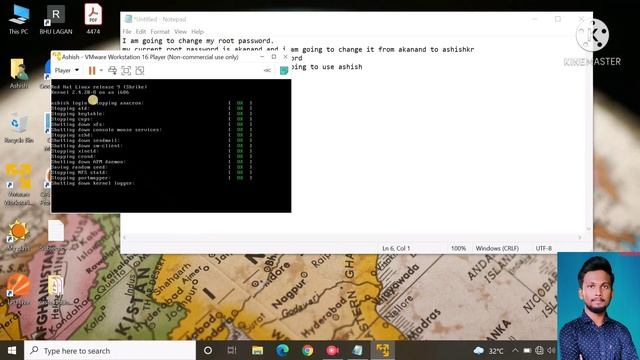Screen dimensions: 640x360
Task: Open the Help menu in Notepad
Action: pyautogui.click(x=198, y=31)
